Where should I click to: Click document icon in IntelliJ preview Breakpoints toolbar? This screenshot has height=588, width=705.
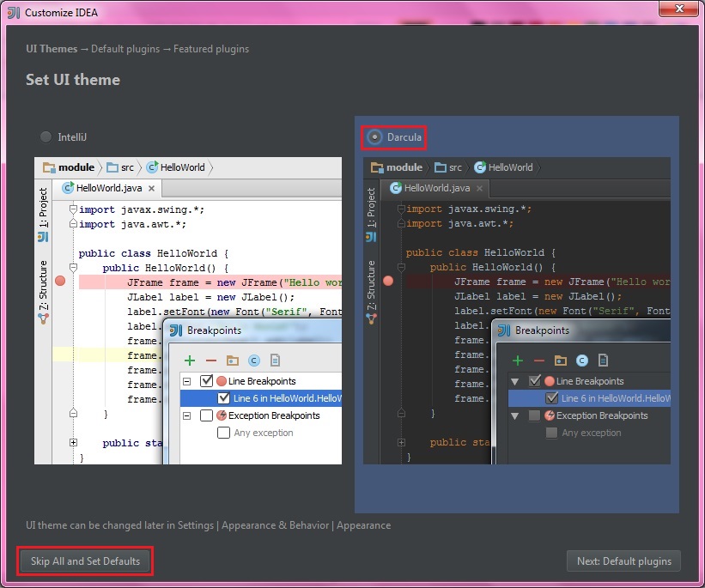[275, 361]
